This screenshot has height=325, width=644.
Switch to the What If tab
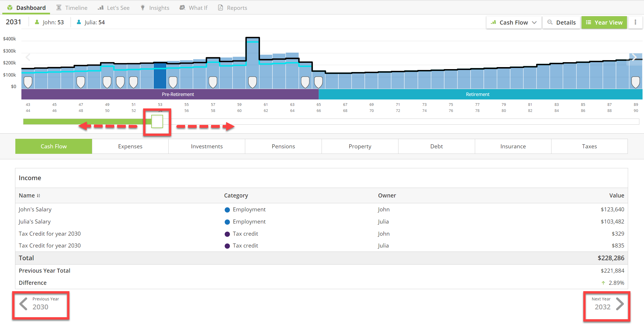(193, 8)
